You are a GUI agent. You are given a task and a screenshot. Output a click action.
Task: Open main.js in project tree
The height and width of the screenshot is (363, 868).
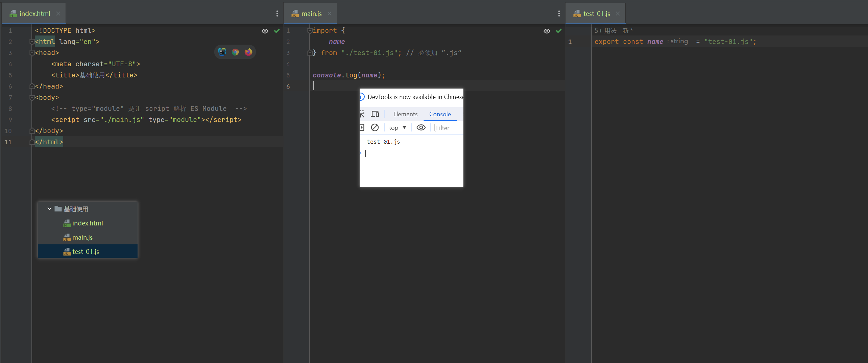coord(82,237)
